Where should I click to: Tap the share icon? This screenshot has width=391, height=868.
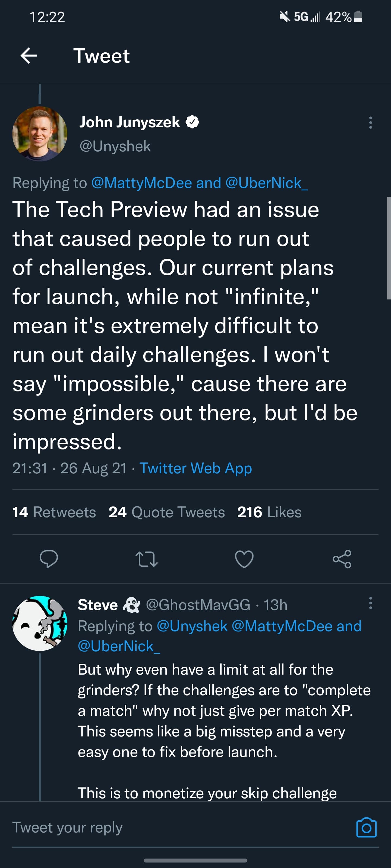[342, 559]
